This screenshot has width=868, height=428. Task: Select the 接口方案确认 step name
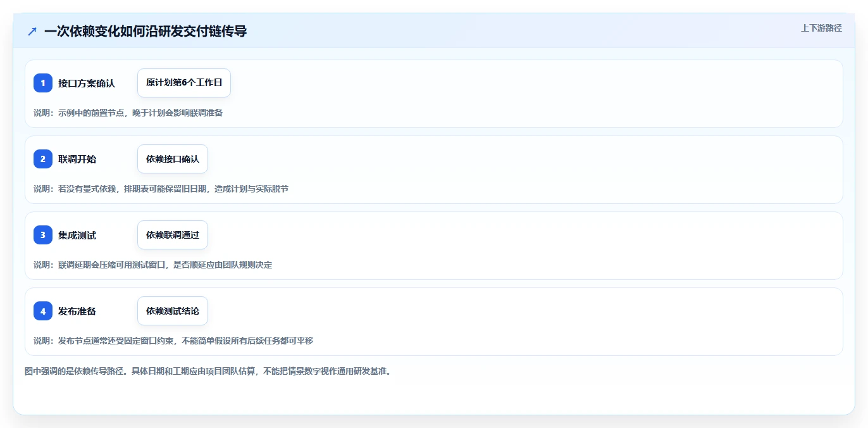[x=87, y=83]
